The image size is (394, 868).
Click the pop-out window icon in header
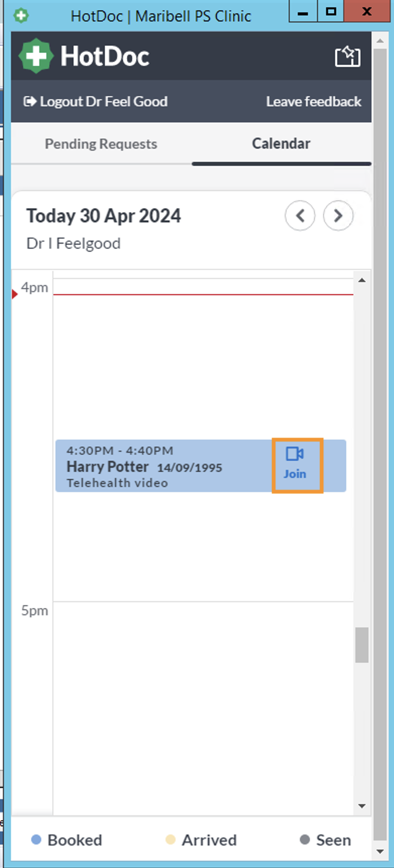348,57
